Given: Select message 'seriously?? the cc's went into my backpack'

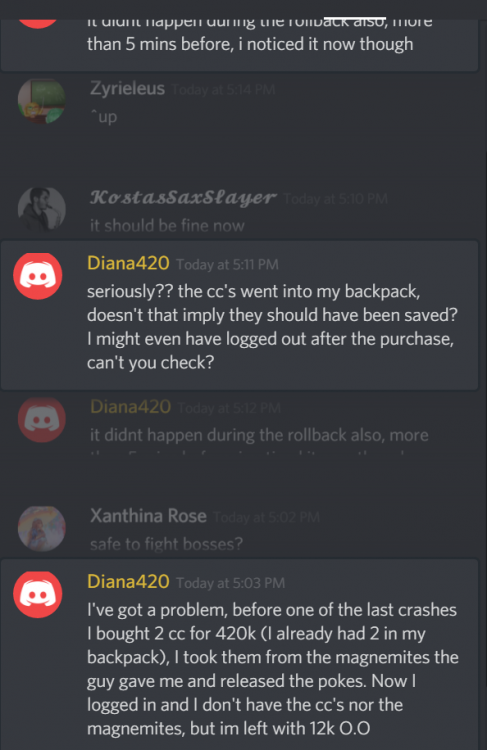Looking at the screenshot, I should 272,327.
